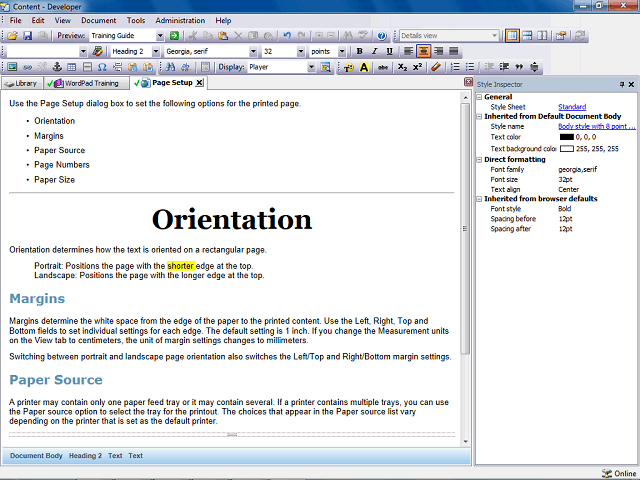Viewport: 640px width, 480px height.
Task: Open the font size 32 dropdown
Action: (301, 51)
